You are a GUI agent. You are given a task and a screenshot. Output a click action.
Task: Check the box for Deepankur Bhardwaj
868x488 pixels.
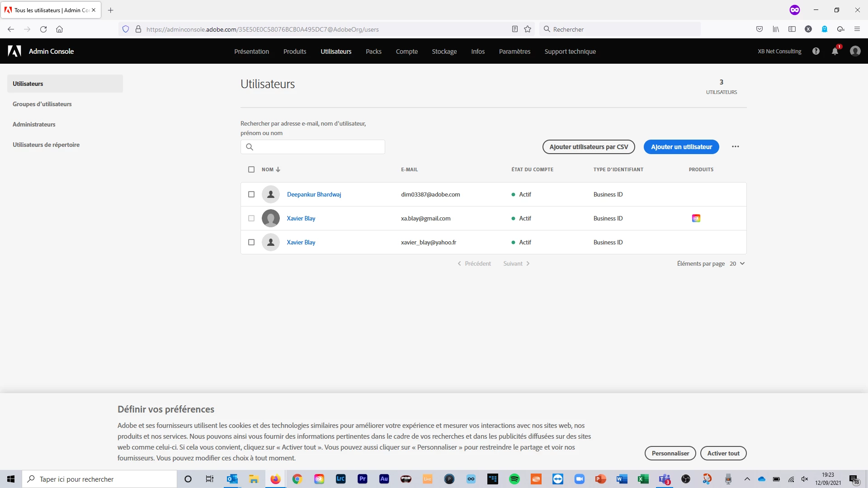251,194
